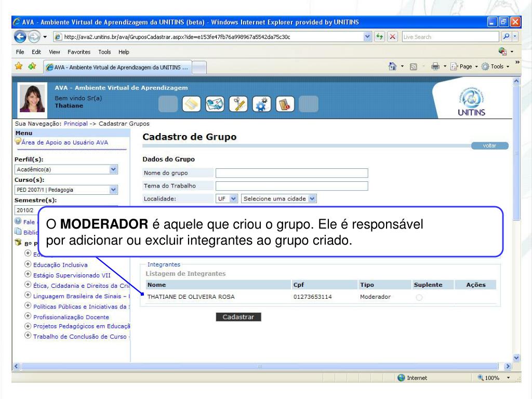Viewport: 532px width, 399px height.
Task: Click the Home icon in command bar
Action: tap(392, 66)
